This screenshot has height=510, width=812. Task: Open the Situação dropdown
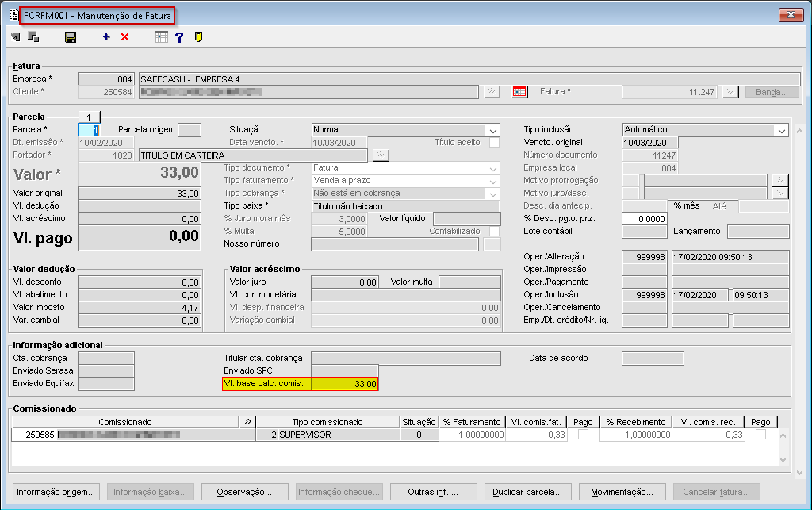tap(492, 130)
